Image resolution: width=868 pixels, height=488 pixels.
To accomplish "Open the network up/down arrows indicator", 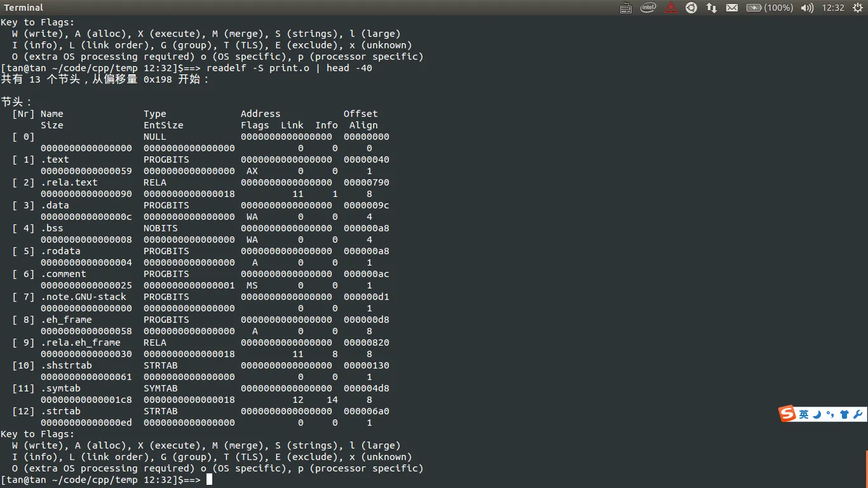I will (712, 8).
